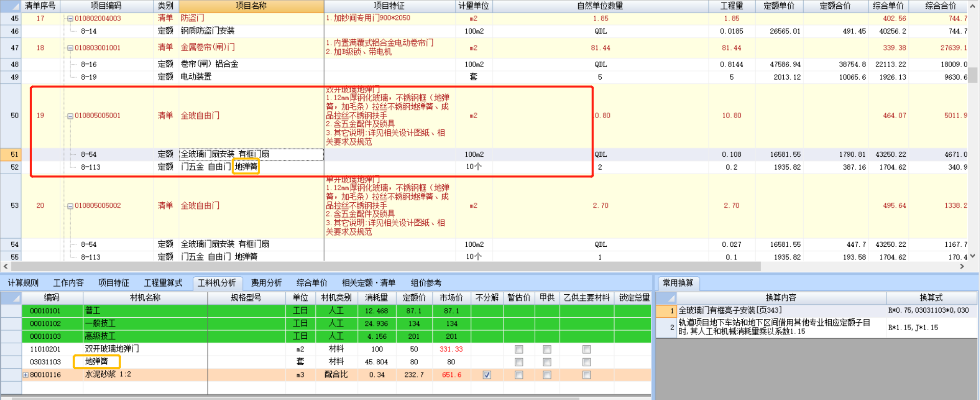The width and height of the screenshot is (980, 400).
Task: Click 地弹簧 material name in 03031103 row
Action: pos(97,362)
